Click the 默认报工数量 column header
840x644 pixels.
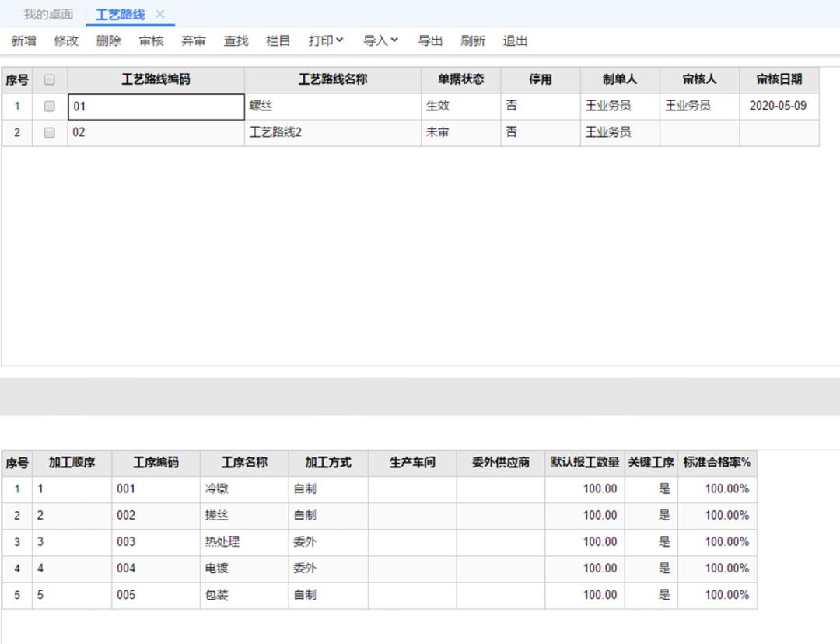pos(585,463)
